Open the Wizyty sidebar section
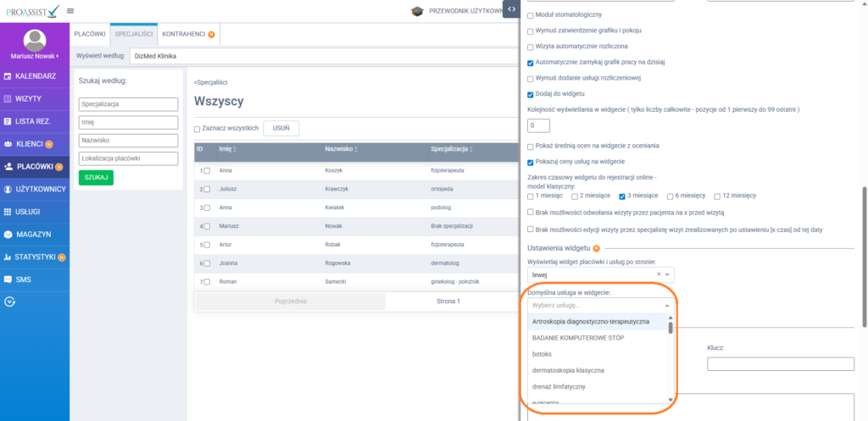Screen dimensions: 868x421 pyautogui.click(x=29, y=99)
